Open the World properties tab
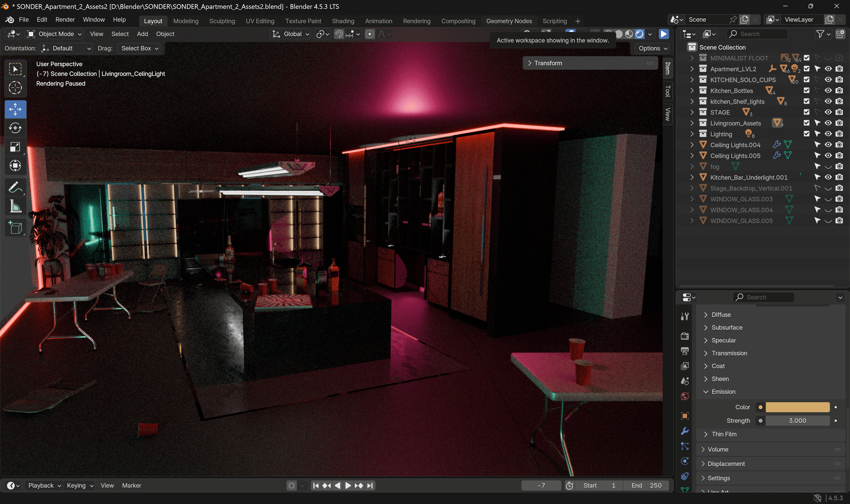This screenshot has width=850, height=504. tap(685, 396)
